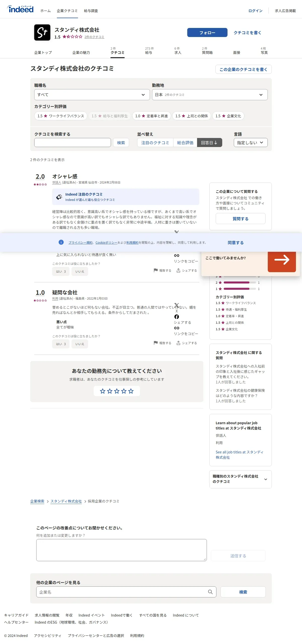Open 職種名 dropdown showing すべて
302x644 pixels.
[x=92, y=95]
